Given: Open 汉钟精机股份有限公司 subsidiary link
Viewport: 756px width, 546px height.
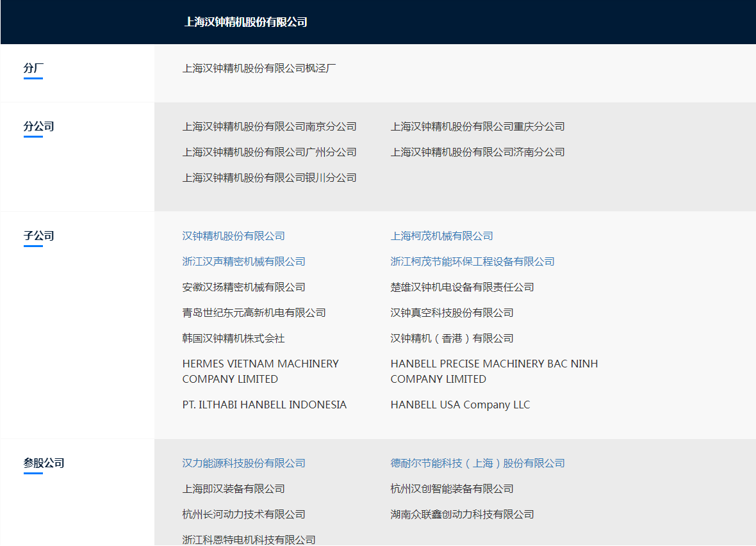Looking at the screenshot, I should [233, 236].
